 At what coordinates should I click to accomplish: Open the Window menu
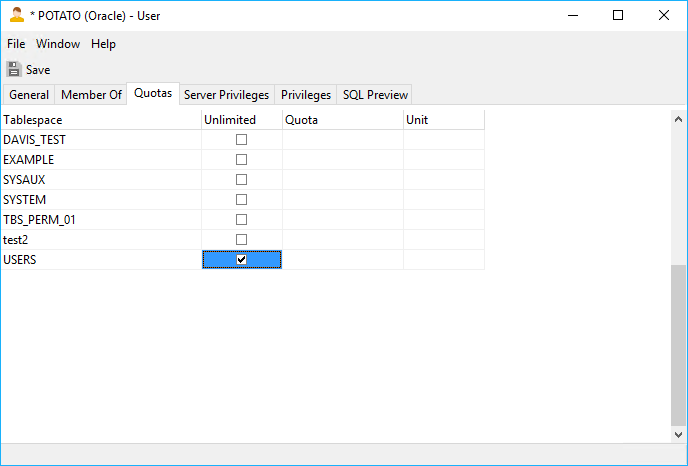[58, 44]
